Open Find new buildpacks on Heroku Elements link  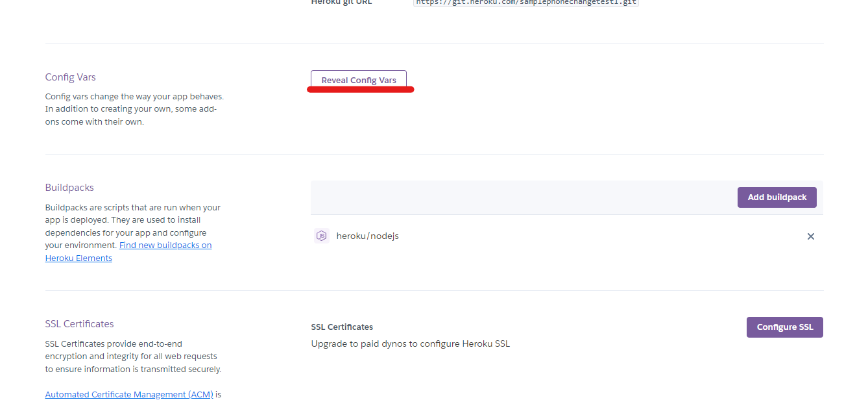click(128, 251)
